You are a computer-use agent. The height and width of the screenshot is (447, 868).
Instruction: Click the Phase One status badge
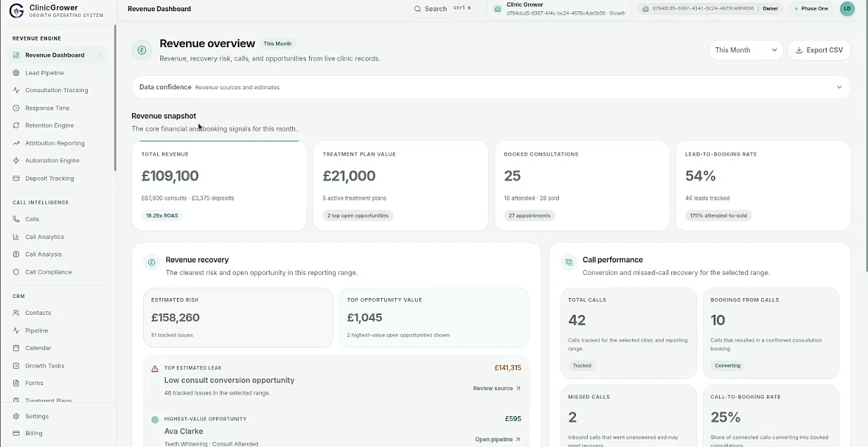click(x=811, y=8)
